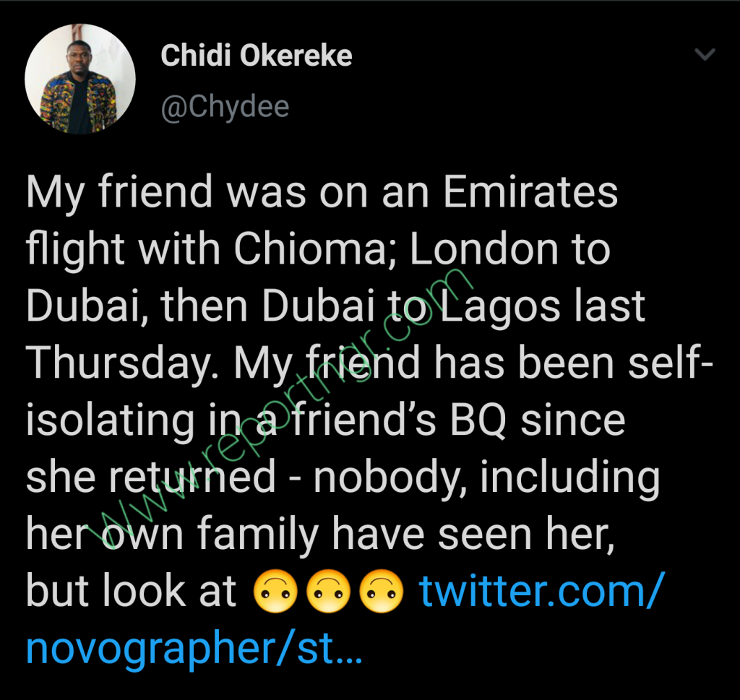This screenshot has width=740, height=700.
Task: Click the display name Chidi Okereke
Action: 257,56
